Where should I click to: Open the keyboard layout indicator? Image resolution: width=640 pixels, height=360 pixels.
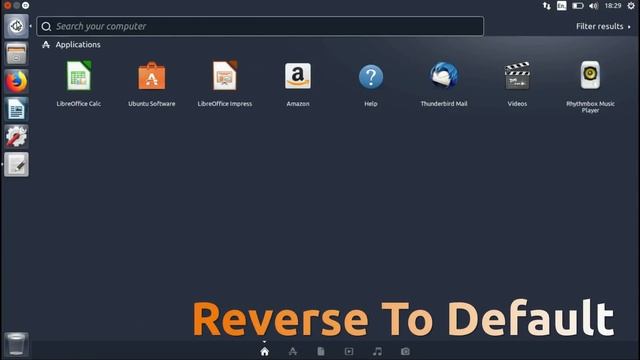click(562, 6)
